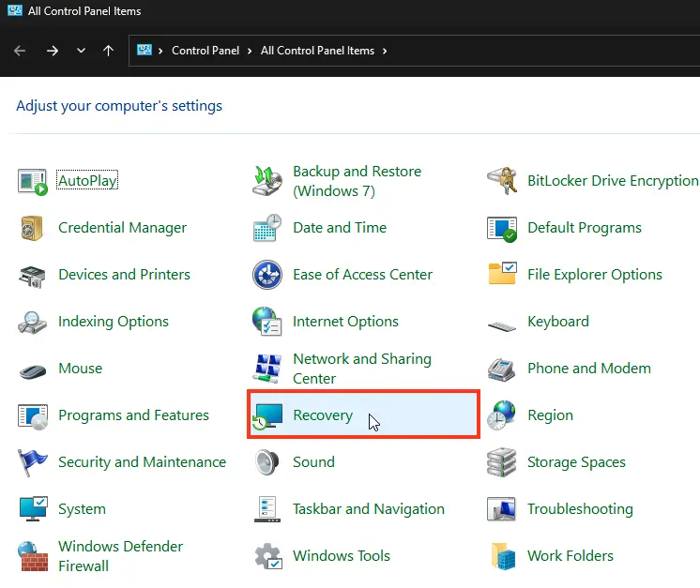Screen dimensions: 700x588
Task: Click the Sound speaker icon
Action: [x=267, y=462]
